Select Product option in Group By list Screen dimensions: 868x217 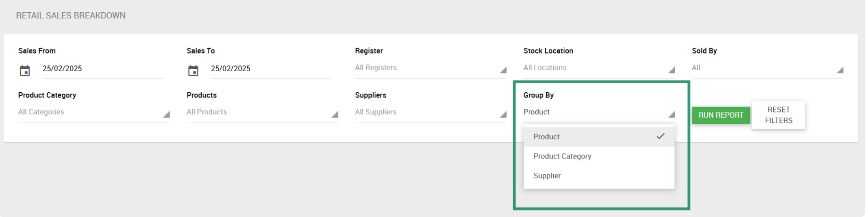tap(599, 137)
